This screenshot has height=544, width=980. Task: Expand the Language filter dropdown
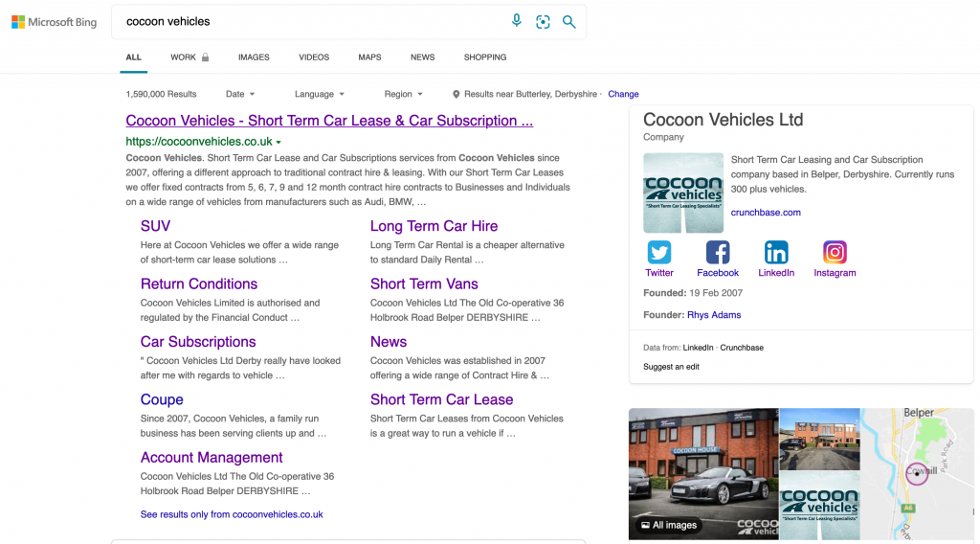pos(320,94)
